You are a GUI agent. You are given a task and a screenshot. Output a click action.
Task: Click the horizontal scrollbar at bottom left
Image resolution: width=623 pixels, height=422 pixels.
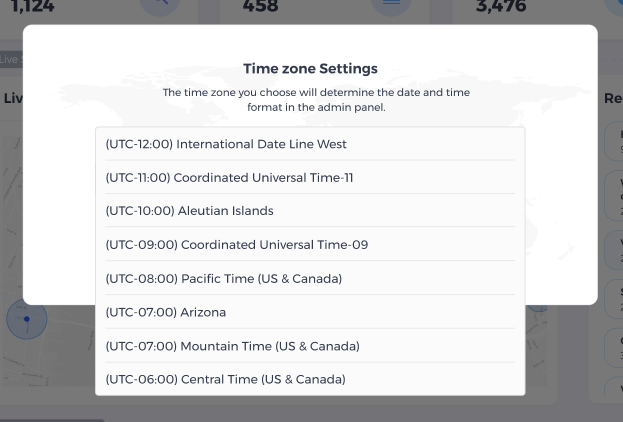pyautogui.click(x=50, y=419)
